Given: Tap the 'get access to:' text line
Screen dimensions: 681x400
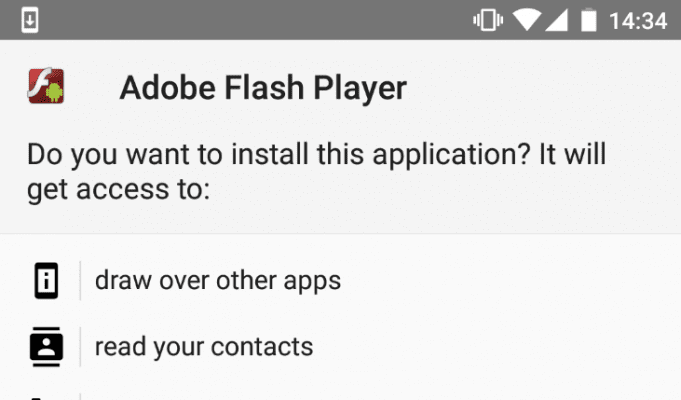Looking at the screenshot, I should coord(119,190).
